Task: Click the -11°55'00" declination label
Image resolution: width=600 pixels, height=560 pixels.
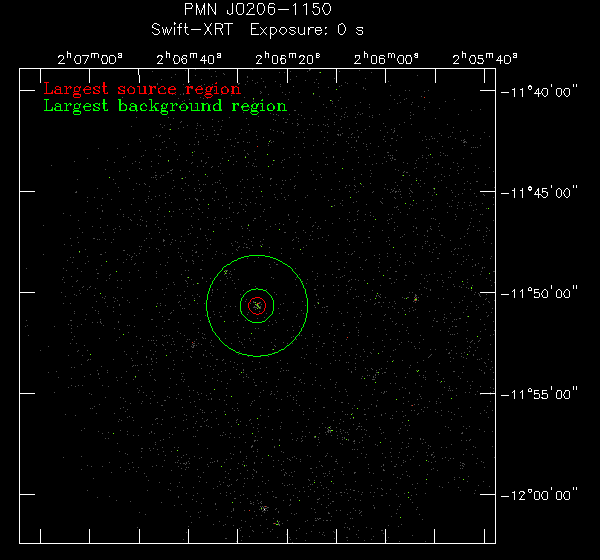Action: (x=538, y=394)
